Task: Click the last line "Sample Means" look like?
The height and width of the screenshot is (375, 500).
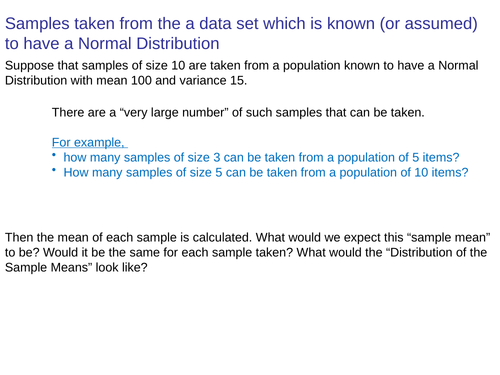Action: click(x=76, y=267)
